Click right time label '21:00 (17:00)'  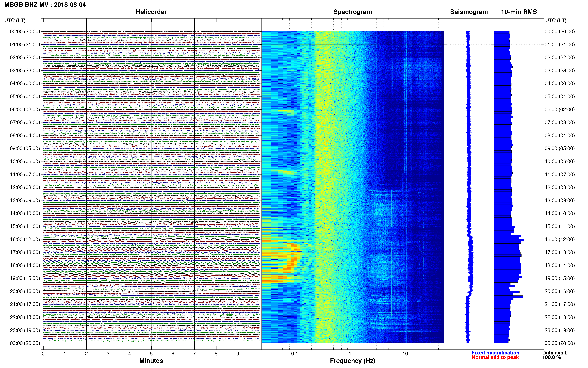pos(560,304)
